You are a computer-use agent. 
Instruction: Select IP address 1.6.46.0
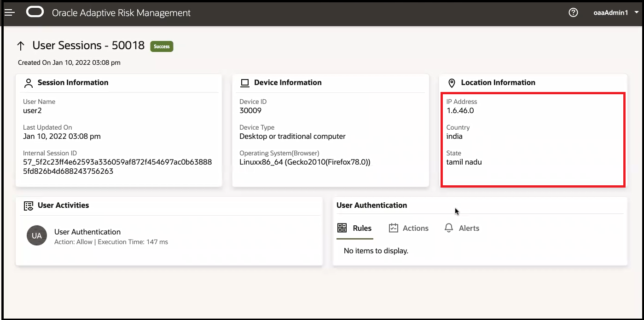tap(460, 111)
